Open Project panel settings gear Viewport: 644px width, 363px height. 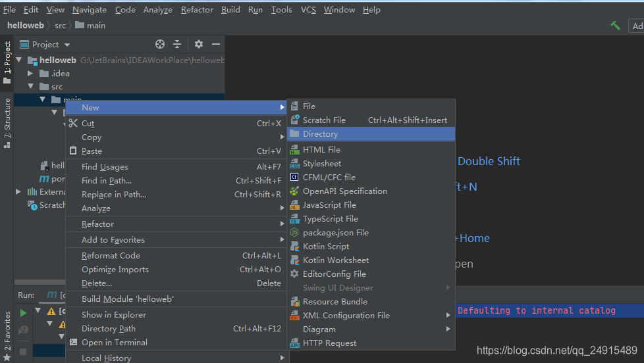click(199, 44)
